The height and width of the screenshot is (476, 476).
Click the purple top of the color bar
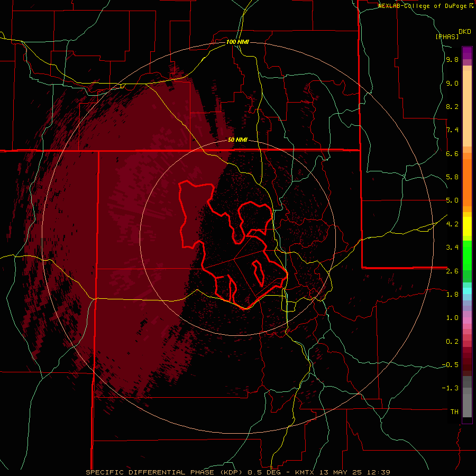pyautogui.click(x=467, y=53)
